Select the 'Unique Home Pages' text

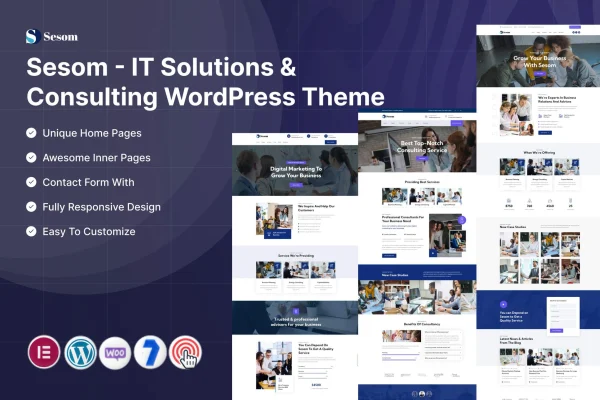[x=92, y=133]
